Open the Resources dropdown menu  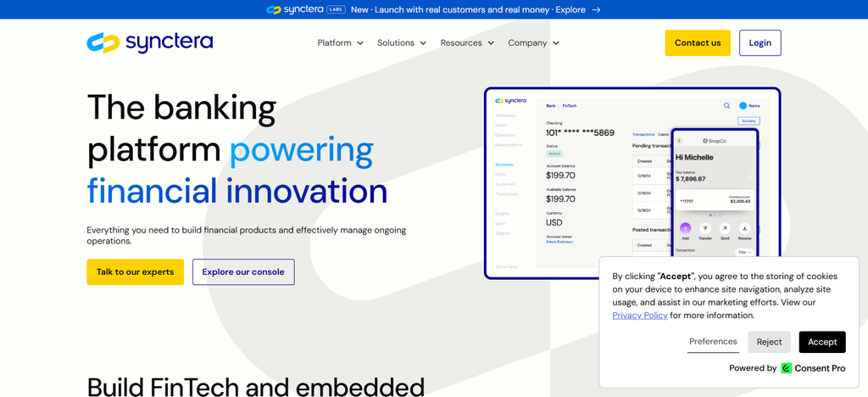[x=467, y=42]
